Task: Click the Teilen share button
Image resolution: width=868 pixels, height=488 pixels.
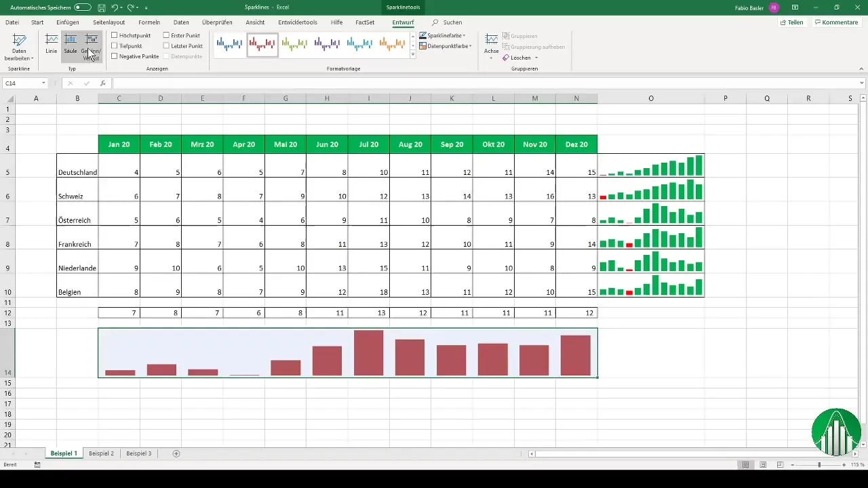Action: [x=792, y=22]
